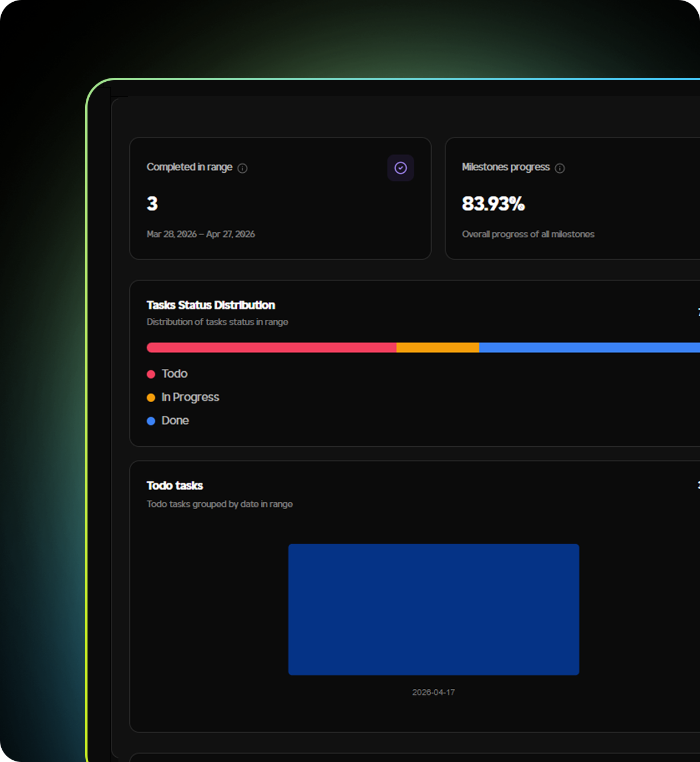The width and height of the screenshot is (700, 762).
Task: Select the blue Done segment of status bar
Action: click(x=589, y=347)
